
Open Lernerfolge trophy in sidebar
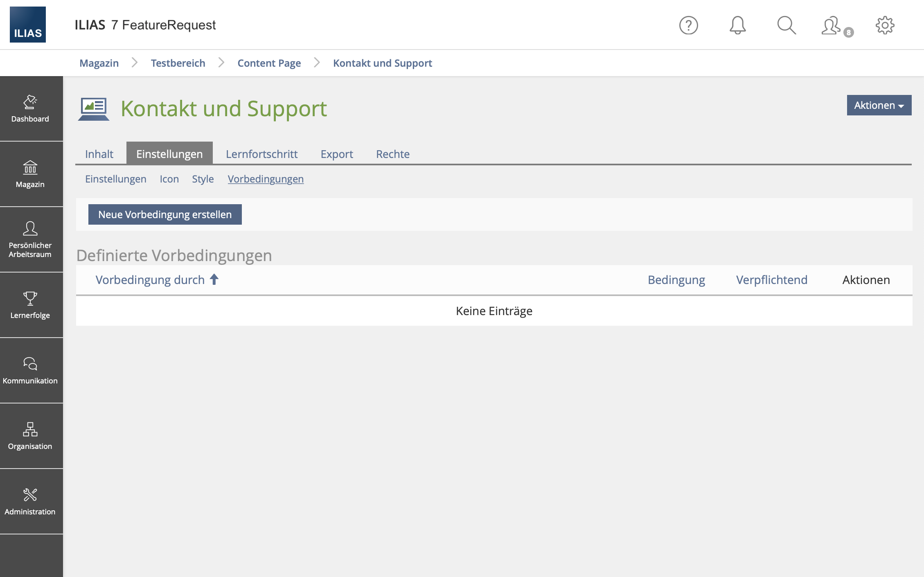30,305
